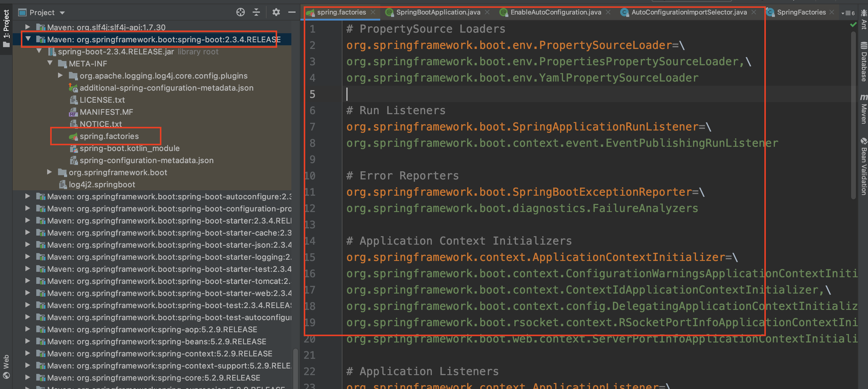Hide the Project panel with the minimize icon
868x389 pixels.
(x=292, y=12)
